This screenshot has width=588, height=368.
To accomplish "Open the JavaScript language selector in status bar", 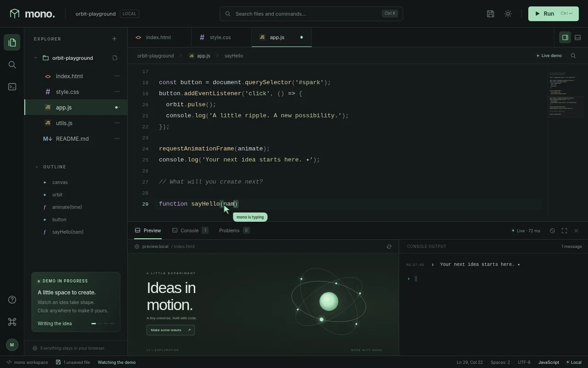I will [548, 362].
